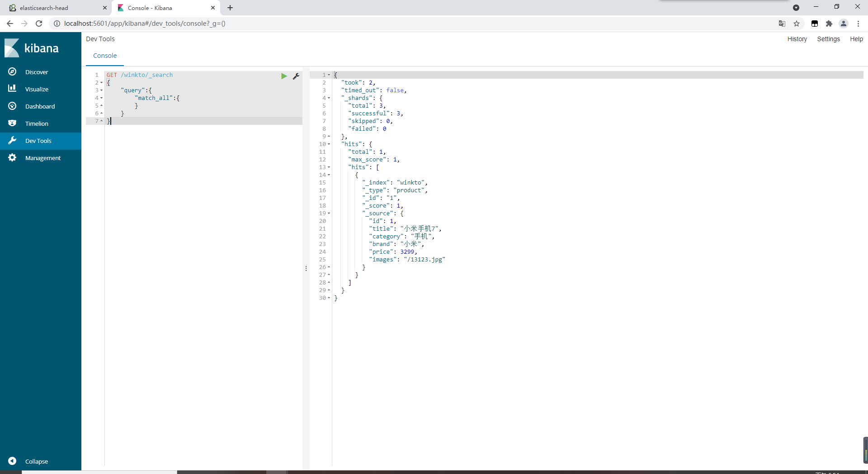Go back in browser history
The height and width of the screenshot is (474, 868).
[x=10, y=24]
